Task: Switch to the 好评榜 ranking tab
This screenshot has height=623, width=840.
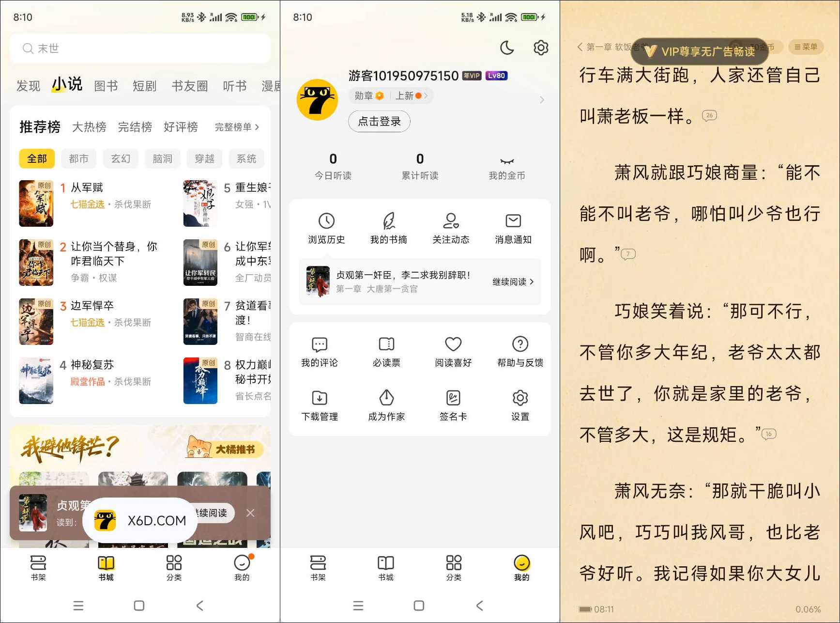Action: pos(181,127)
